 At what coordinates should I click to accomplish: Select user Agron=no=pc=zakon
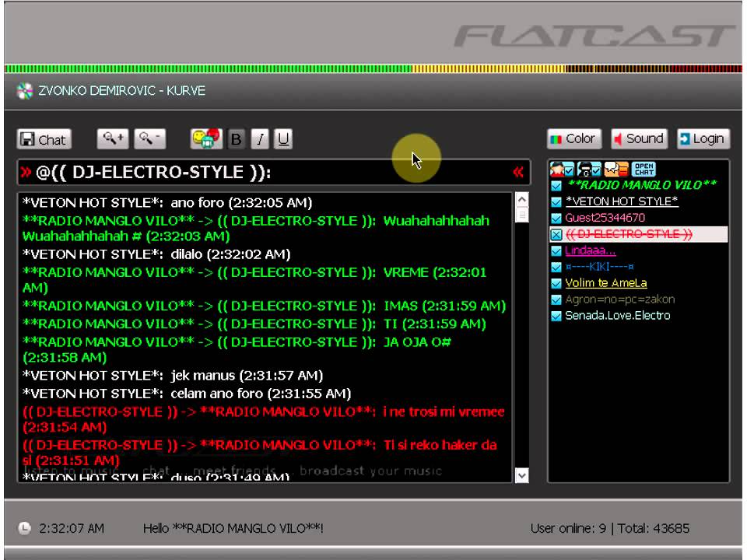point(620,299)
